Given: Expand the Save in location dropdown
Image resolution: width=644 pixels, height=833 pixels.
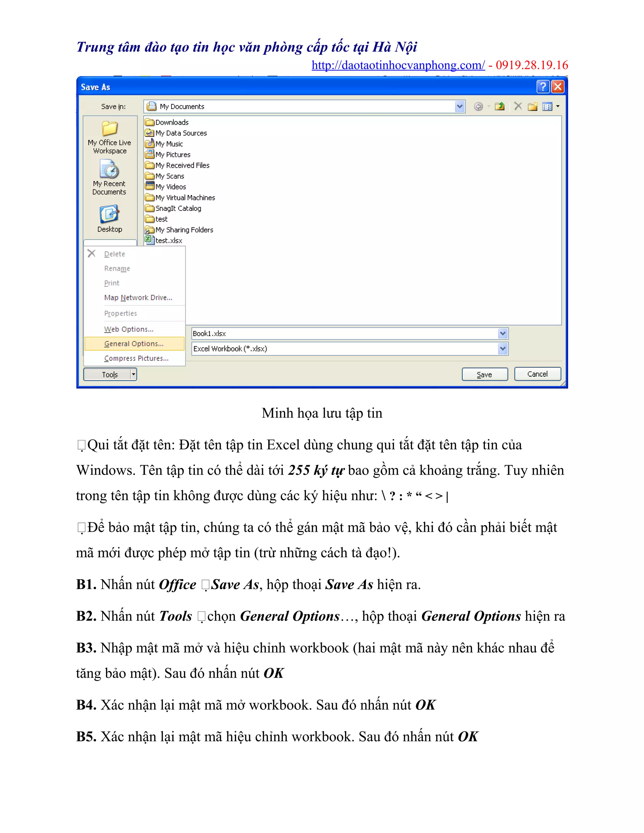Looking at the screenshot, I should 460,107.
